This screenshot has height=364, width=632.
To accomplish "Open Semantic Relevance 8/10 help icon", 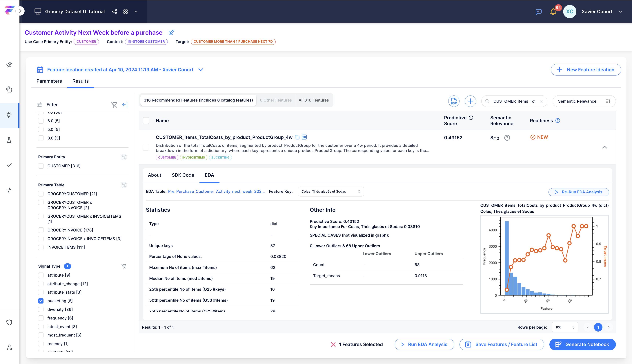I will click(507, 138).
